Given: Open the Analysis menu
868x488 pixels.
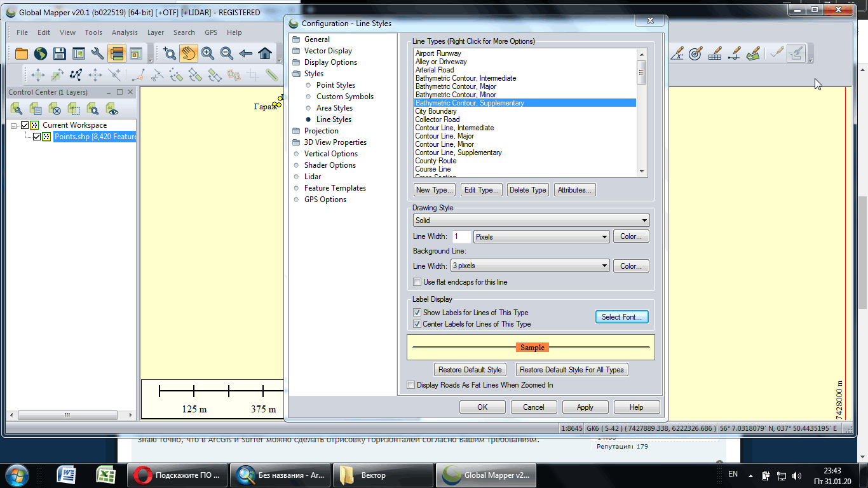Looking at the screenshot, I should [125, 32].
